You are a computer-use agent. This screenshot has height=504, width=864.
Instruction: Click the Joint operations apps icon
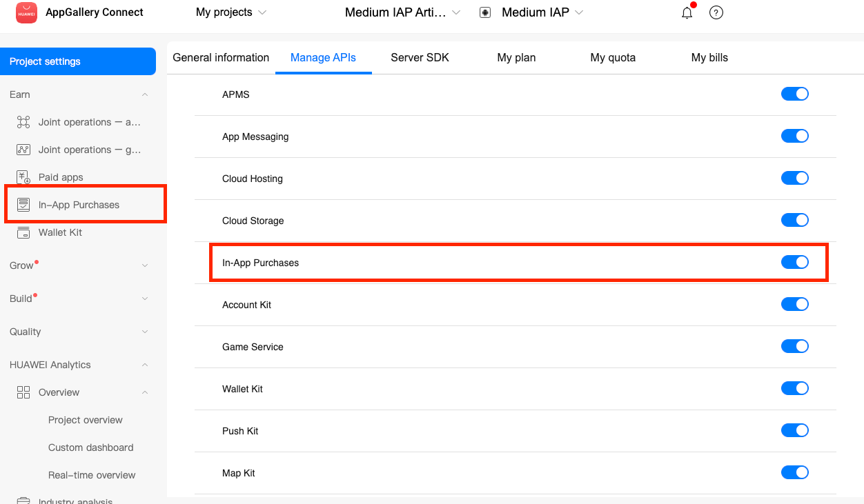(x=23, y=122)
